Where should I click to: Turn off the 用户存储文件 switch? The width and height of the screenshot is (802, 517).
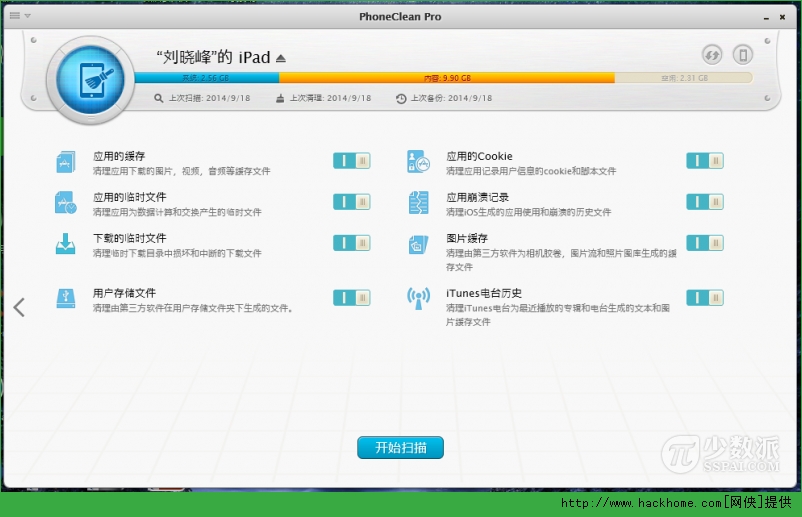(351, 298)
